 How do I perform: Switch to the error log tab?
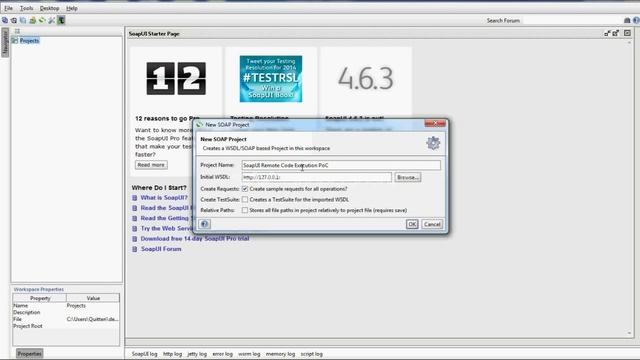click(222, 354)
